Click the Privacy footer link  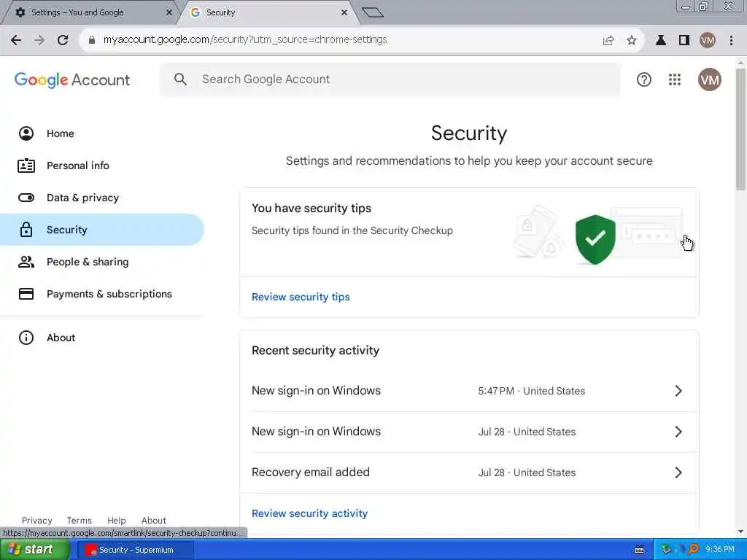pyautogui.click(x=36, y=521)
